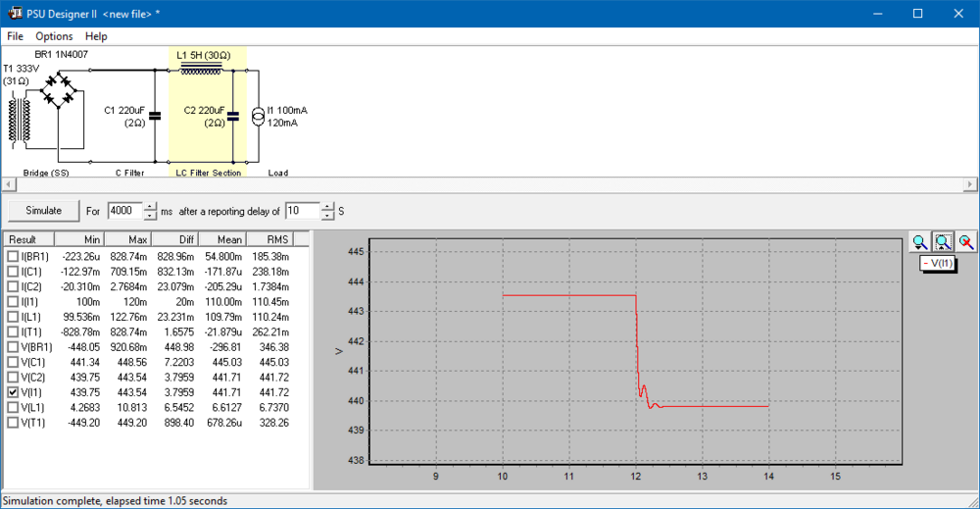Select the C1 capacitor symbol

point(155,116)
